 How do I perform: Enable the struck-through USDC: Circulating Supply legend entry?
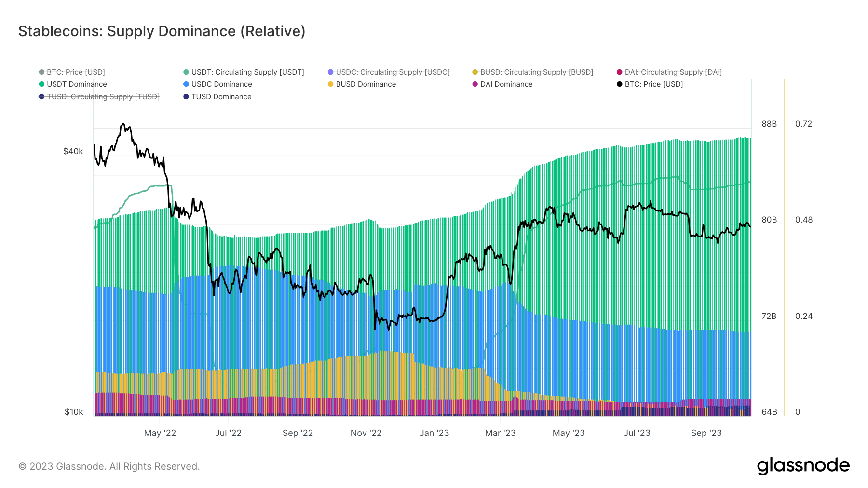389,72
